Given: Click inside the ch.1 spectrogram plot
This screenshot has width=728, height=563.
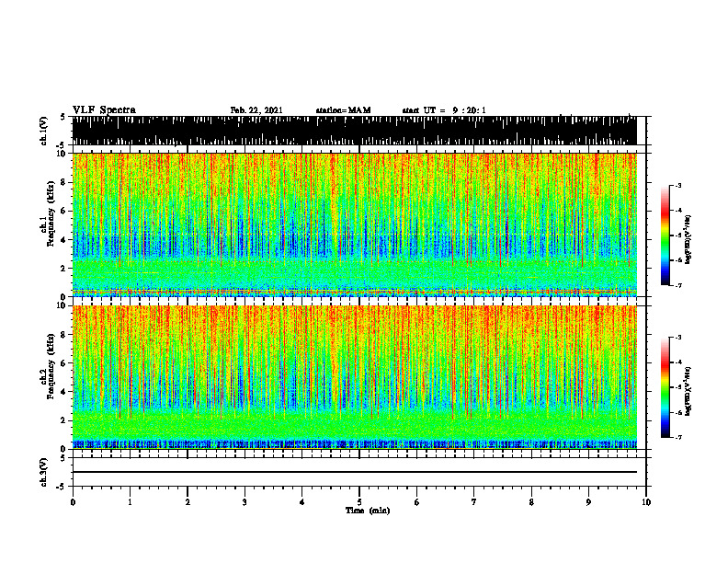Looking at the screenshot, I should click(354, 224).
